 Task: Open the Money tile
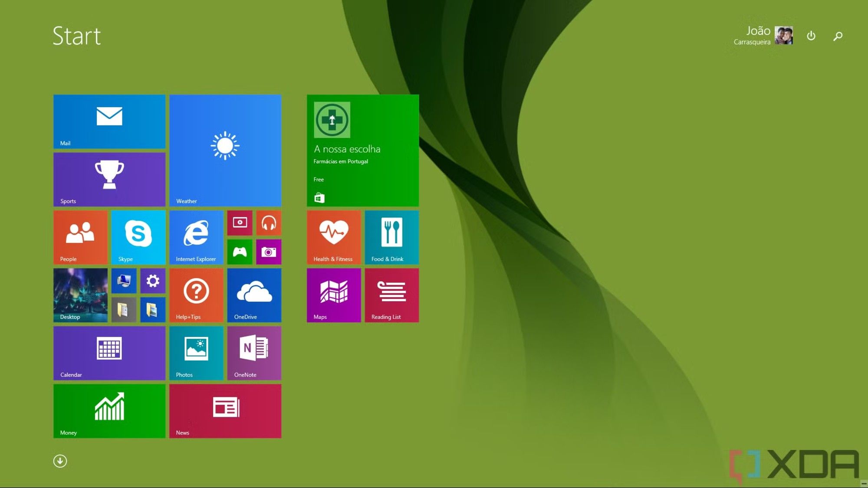pos(109,411)
